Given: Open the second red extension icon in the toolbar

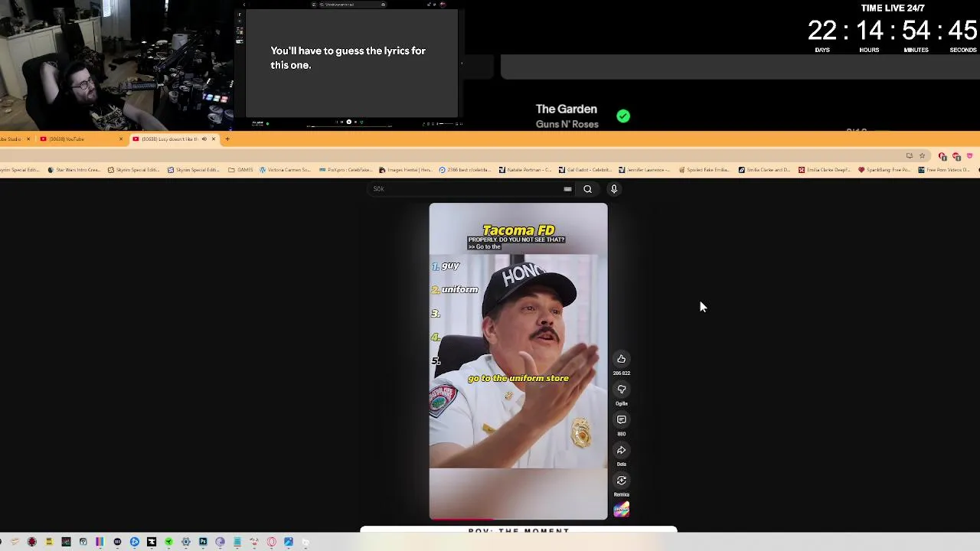Looking at the screenshot, I should click(956, 156).
